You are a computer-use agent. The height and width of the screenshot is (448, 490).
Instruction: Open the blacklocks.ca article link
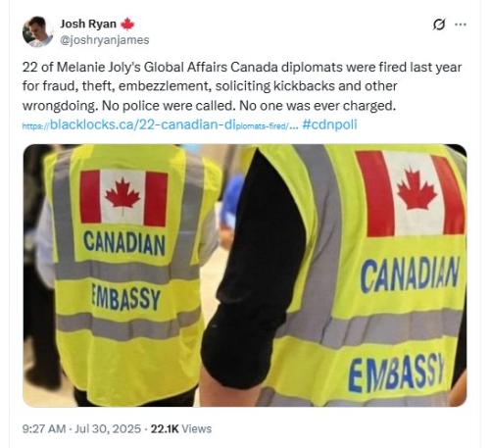pos(160,124)
